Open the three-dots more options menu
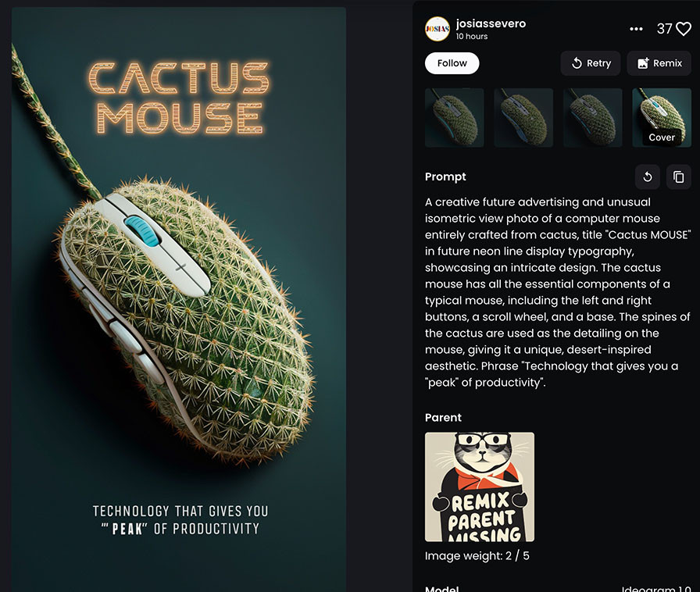 636,29
